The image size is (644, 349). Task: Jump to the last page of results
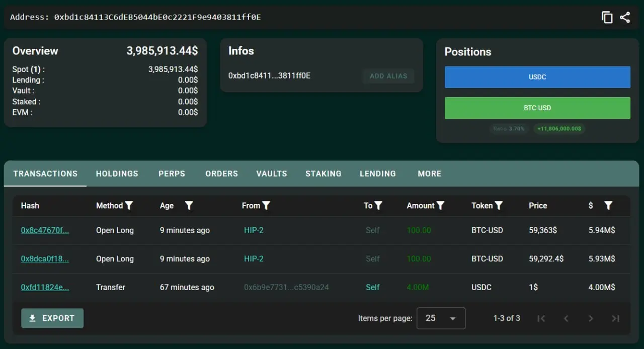pos(615,318)
